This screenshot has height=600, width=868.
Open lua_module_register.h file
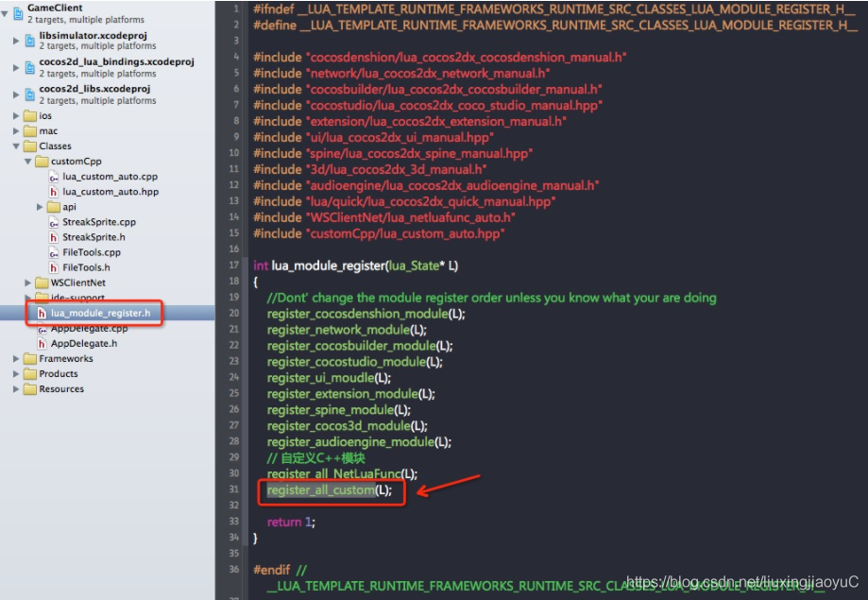101,313
